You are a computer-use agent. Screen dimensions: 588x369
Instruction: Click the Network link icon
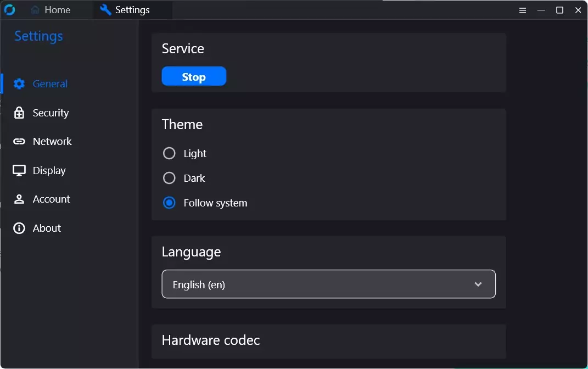(19, 142)
